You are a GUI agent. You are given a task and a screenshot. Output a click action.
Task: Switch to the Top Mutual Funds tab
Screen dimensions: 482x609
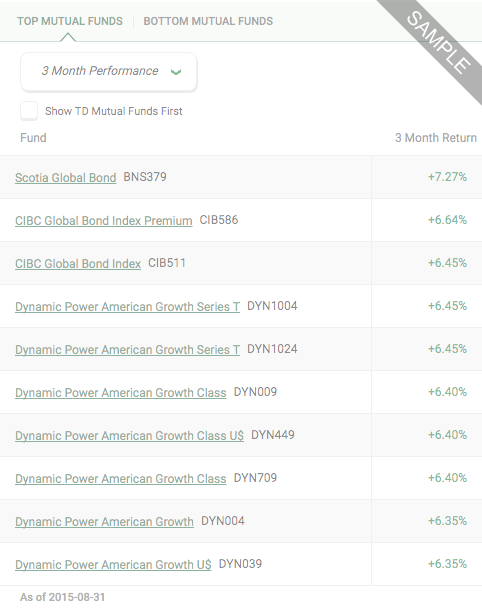[x=70, y=21]
